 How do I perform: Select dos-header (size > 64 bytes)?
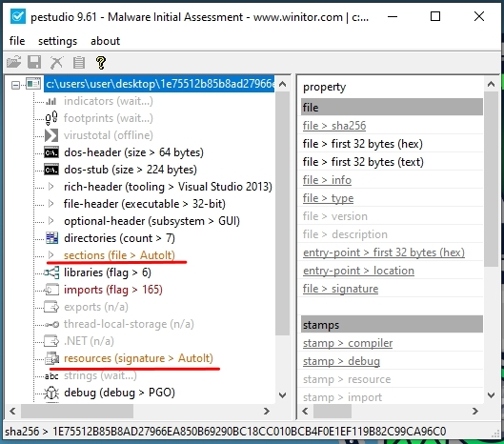coord(133,152)
